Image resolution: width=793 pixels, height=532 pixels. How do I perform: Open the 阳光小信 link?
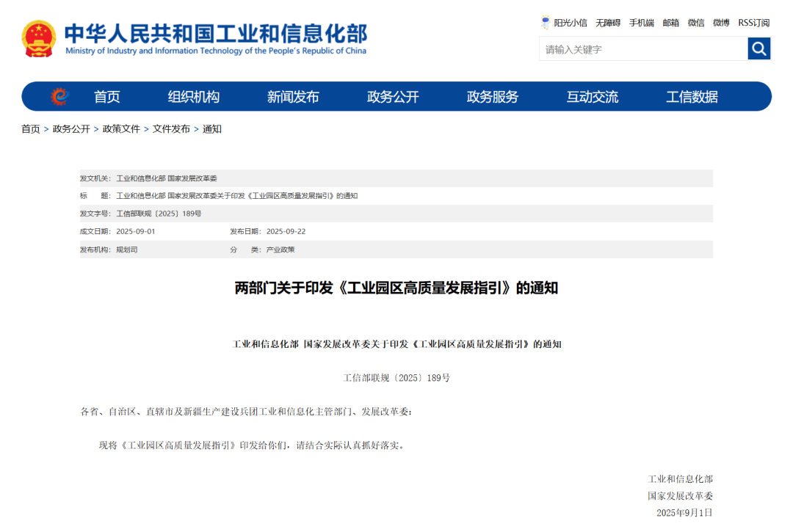pyautogui.click(x=570, y=23)
